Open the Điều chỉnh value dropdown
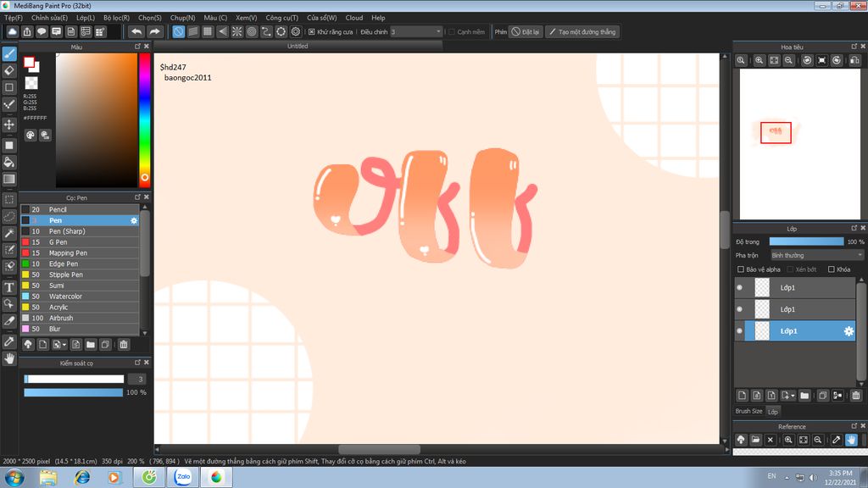Screen dimensions: 868x488 [x=416, y=32]
